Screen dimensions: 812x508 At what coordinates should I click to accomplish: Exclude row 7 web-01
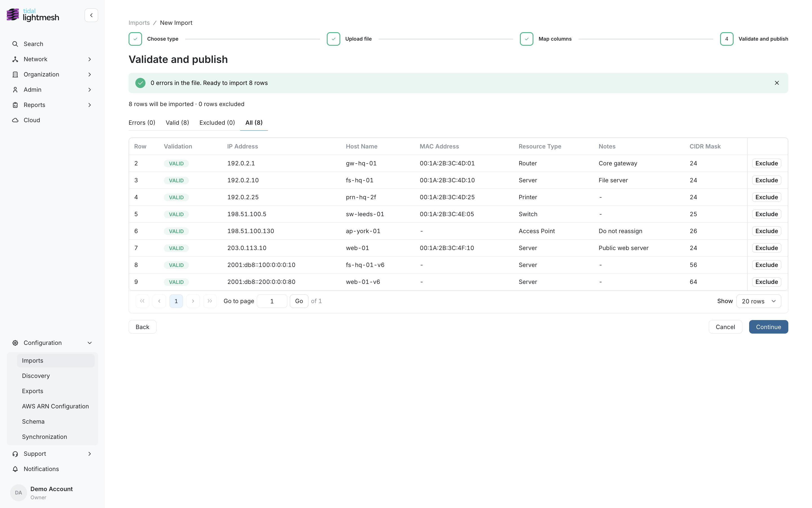[766, 248]
